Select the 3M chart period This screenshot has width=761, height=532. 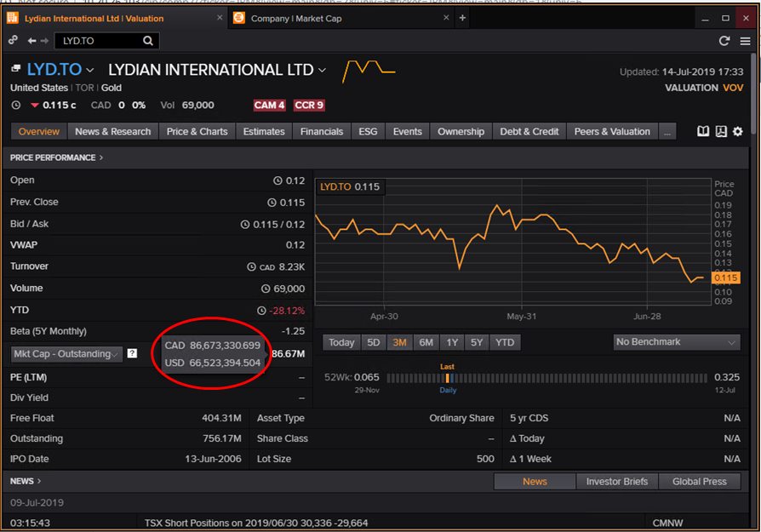point(398,342)
